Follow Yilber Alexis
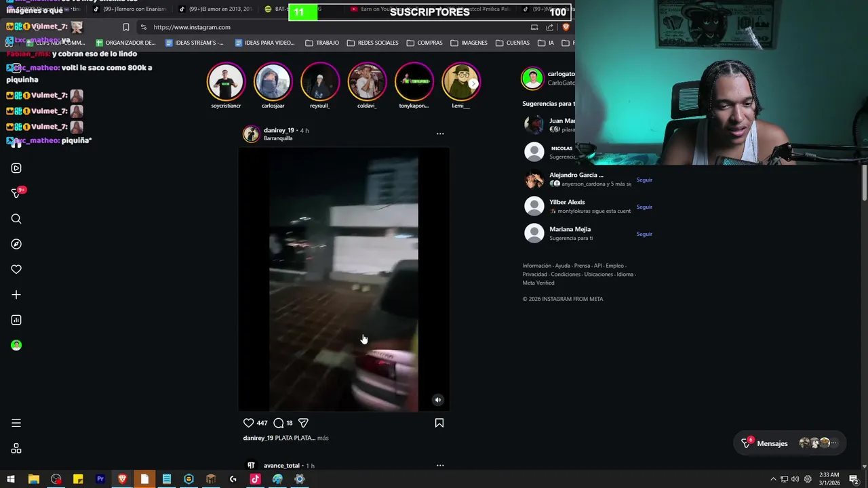 tap(644, 207)
